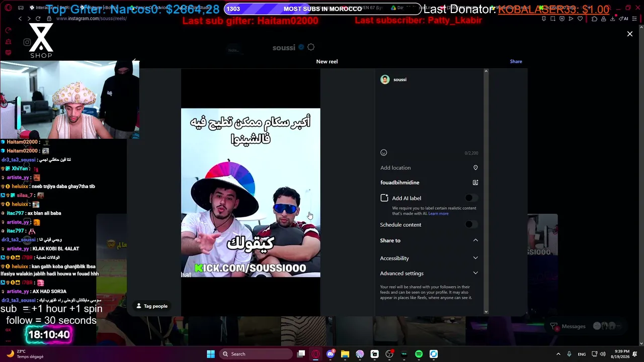Click the volume speaker icon in the system tray
644x362 pixels.
coord(603,354)
